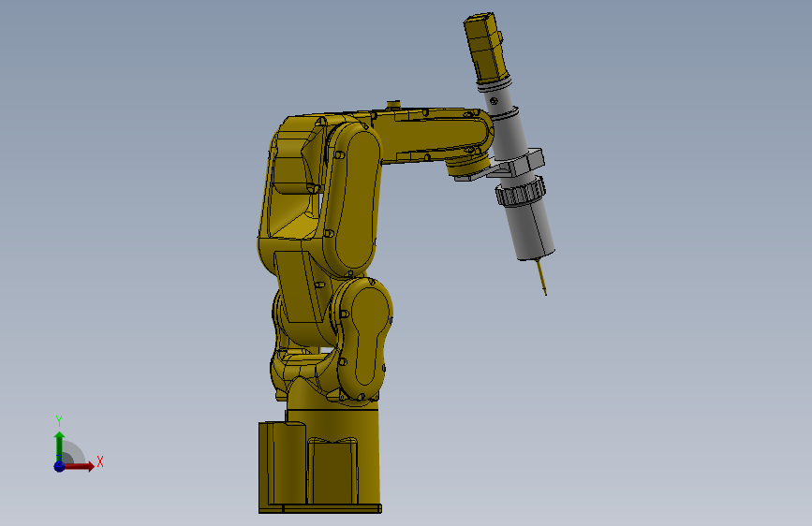Select the lower shoulder joint cover
812x526 pixels.
pyautogui.click(x=366, y=337)
